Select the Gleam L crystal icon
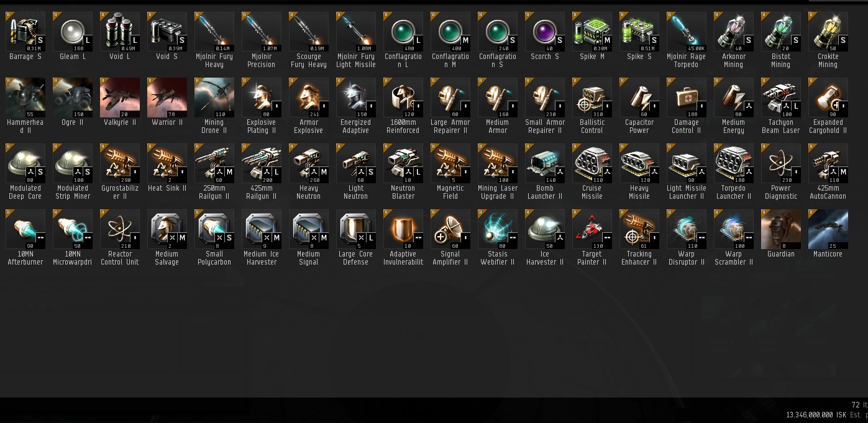Viewport: 868px width, 423px height. click(x=73, y=32)
